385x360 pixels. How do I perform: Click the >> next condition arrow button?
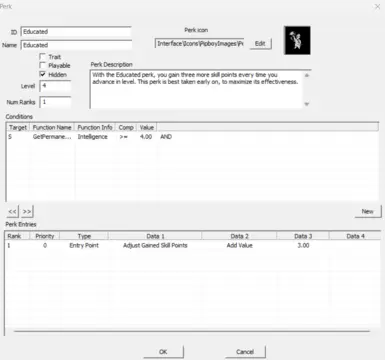point(27,212)
